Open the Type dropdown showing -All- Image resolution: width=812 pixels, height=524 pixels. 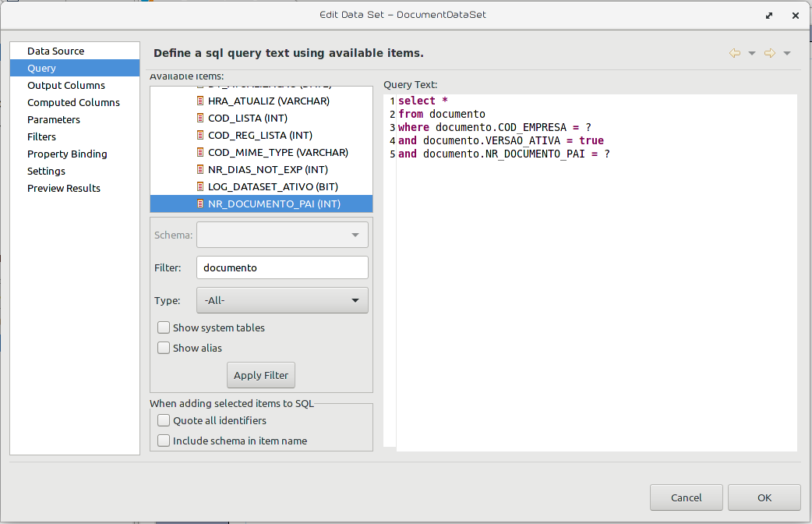point(282,301)
